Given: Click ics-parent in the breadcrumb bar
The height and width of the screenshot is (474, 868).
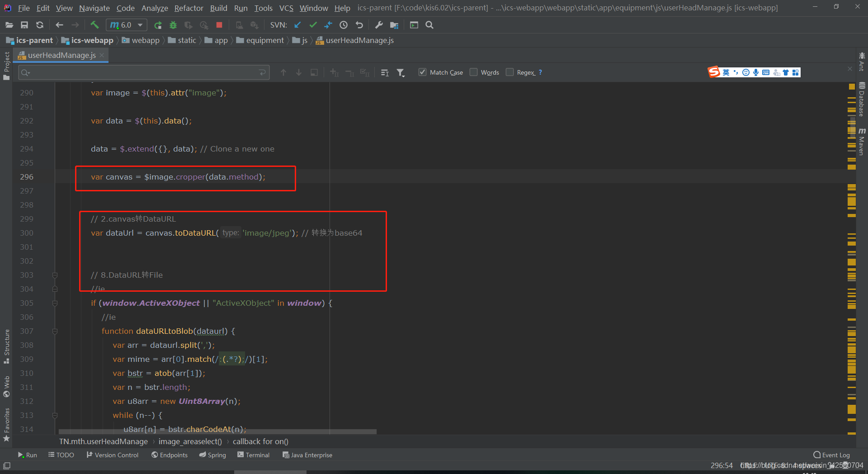Looking at the screenshot, I should pos(30,40).
